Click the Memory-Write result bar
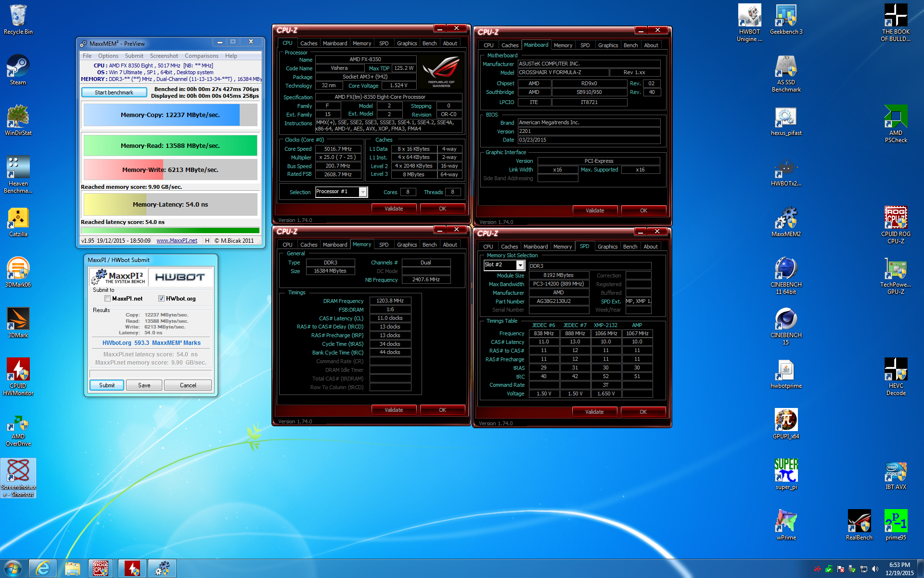Image resolution: width=924 pixels, height=578 pixels. coord(170,170)
